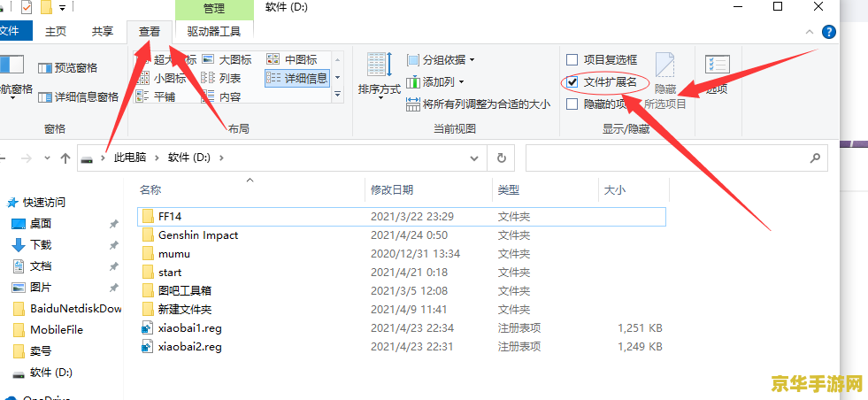Expand breadcrumb arrow after 此电脑
868x400 pixels.
pos(156,158)
